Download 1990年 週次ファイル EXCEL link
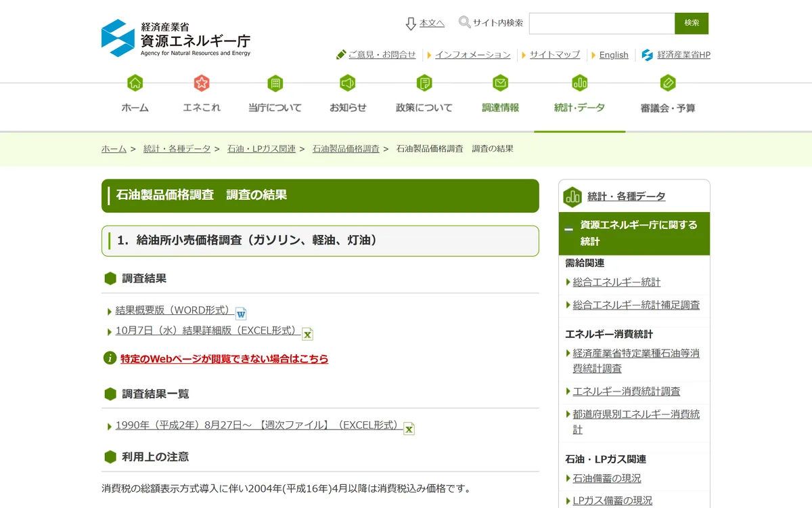Viewport: 812px width, 508px height. coord(258,425)
